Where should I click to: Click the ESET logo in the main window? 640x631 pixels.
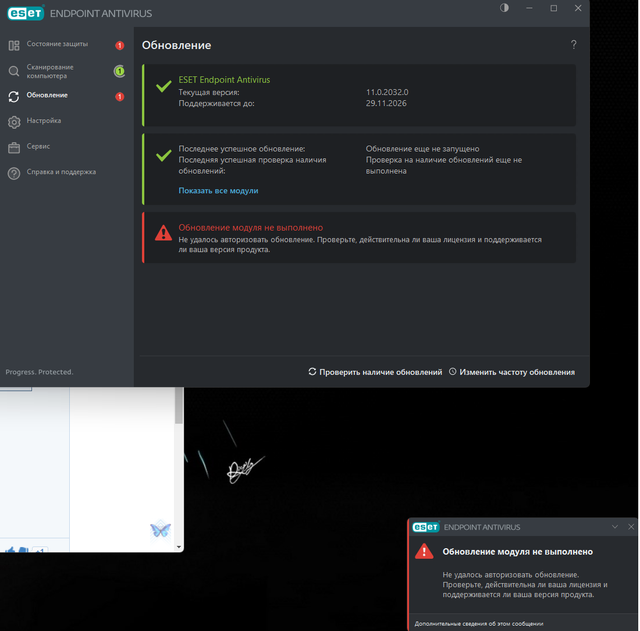25,13
